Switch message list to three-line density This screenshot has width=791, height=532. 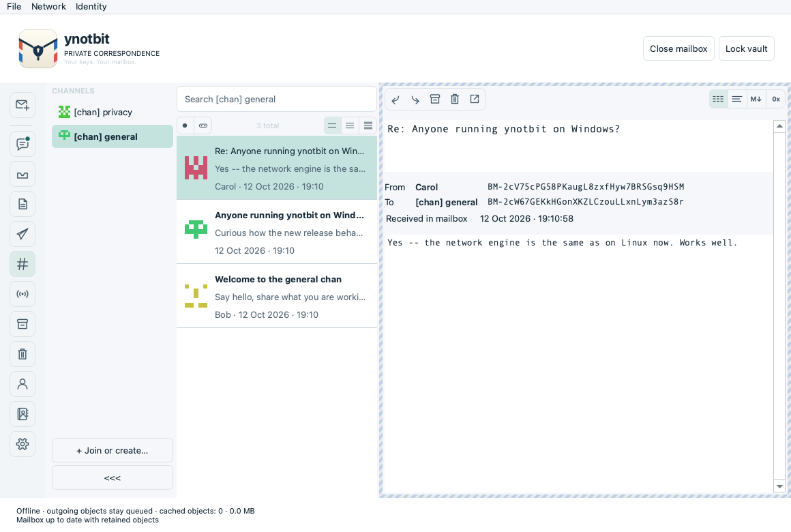coord(350,125)
